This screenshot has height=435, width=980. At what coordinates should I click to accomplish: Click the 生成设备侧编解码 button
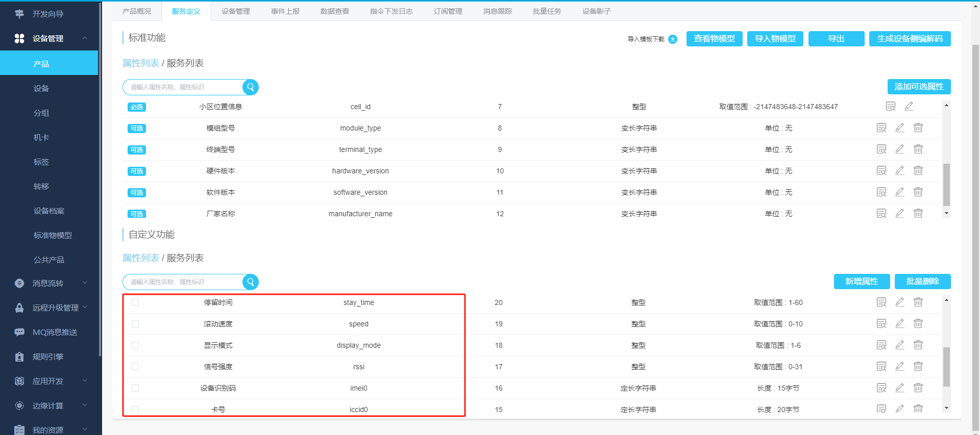point(910,39)
